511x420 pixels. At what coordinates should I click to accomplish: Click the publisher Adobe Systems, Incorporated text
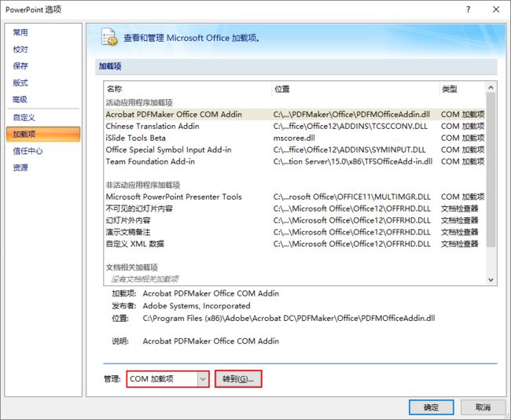click(x=197, y=306)
